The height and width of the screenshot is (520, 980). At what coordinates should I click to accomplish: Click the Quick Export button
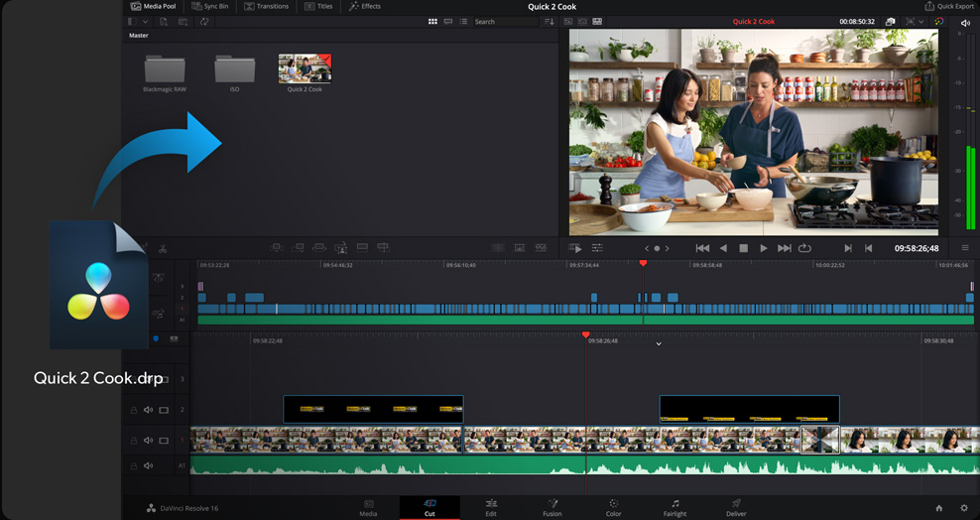949,6
